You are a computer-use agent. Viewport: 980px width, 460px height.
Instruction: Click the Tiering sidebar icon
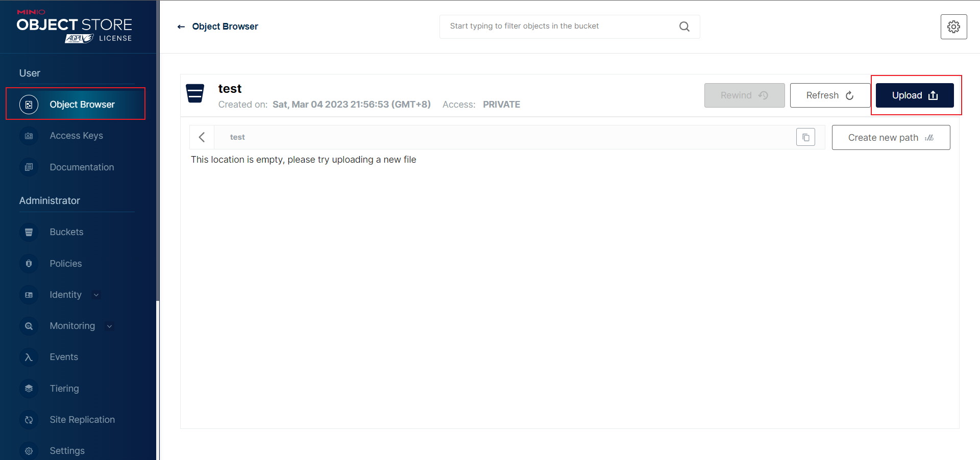[x=29, y=389]
